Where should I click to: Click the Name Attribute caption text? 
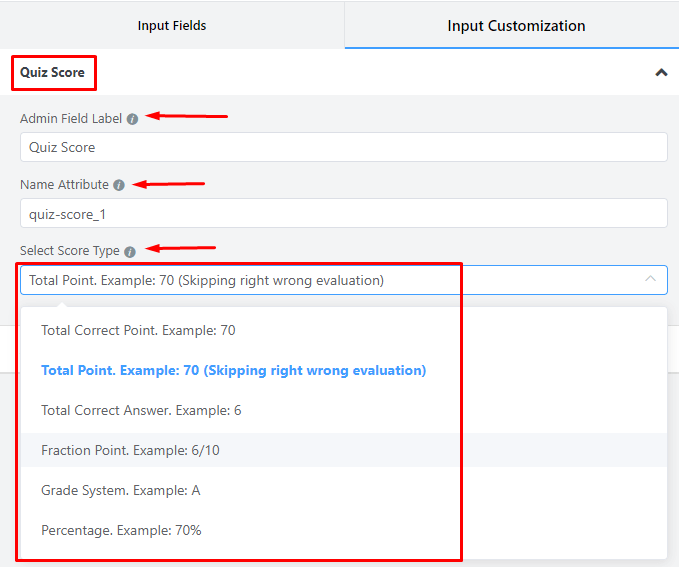coord(64,185)
